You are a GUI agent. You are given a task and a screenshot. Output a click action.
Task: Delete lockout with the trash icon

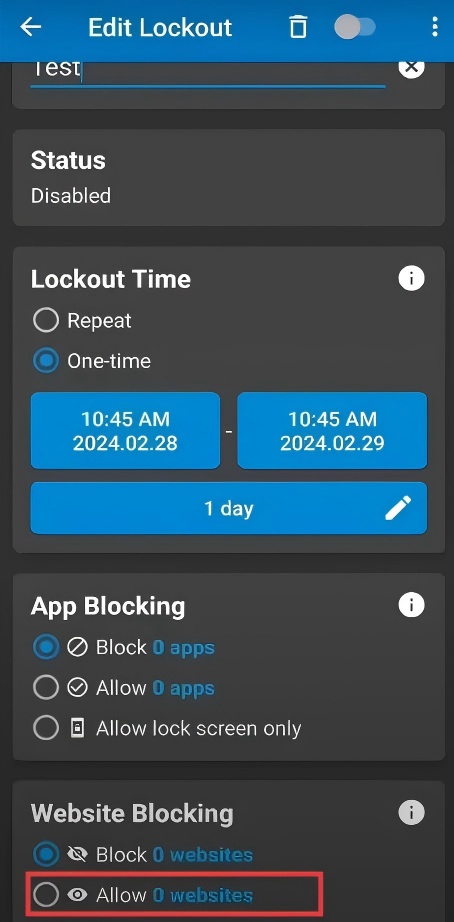click(298, 27)
